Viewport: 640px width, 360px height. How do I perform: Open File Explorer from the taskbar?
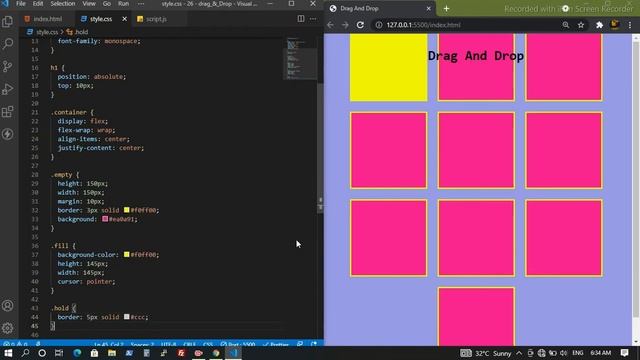(112, 353)
